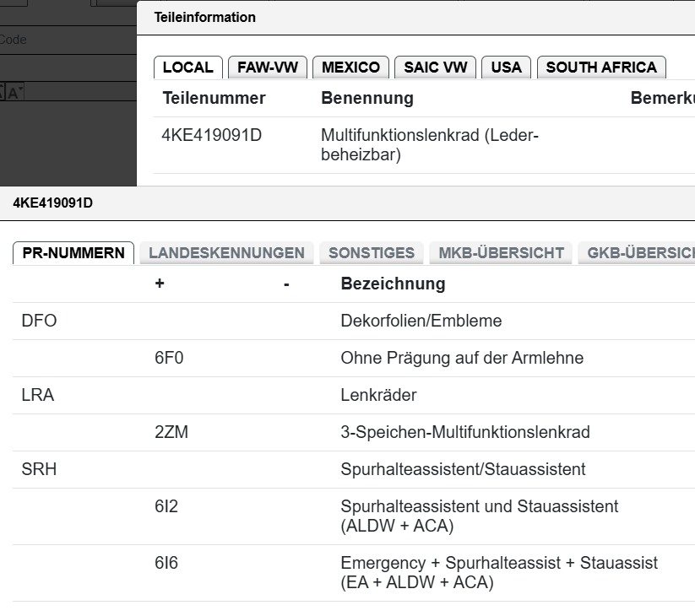The image size is (695, 616).
Task: Click the LRA Lenkräder row
Action: click(x=354, y=396)
